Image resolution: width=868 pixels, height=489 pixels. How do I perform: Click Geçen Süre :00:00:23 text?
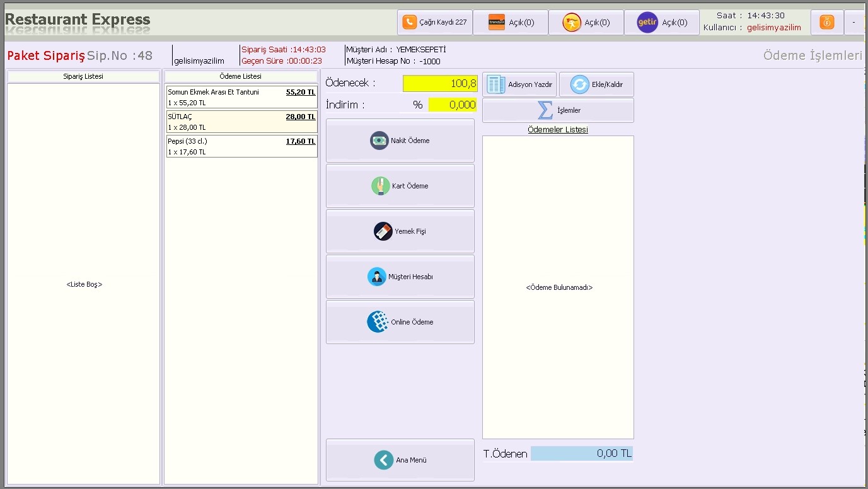click(282, 61)
